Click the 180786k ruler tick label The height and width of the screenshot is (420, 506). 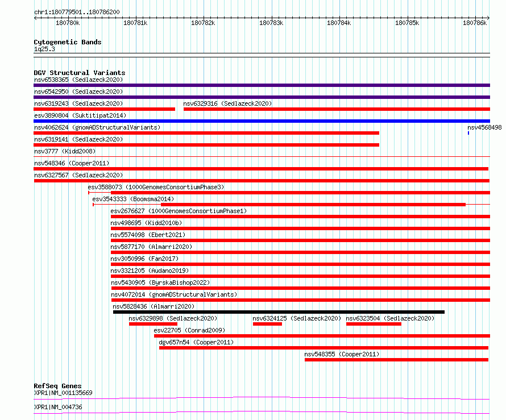coord(475,23)
